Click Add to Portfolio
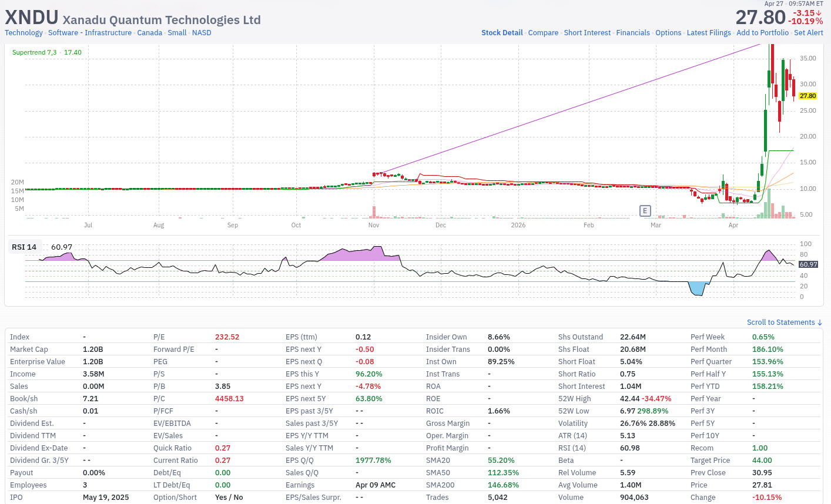 tap(762, 33)
